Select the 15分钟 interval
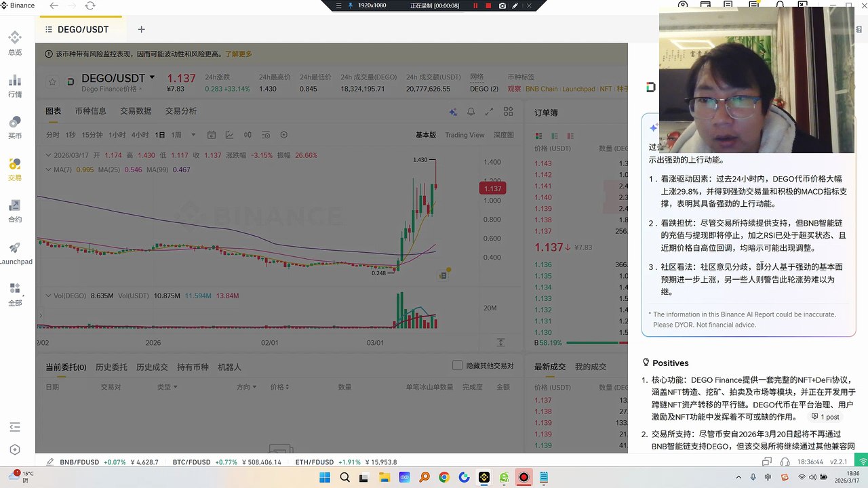Image resolution: width=868 pixels, height=488 pixels. coord(92,135)
